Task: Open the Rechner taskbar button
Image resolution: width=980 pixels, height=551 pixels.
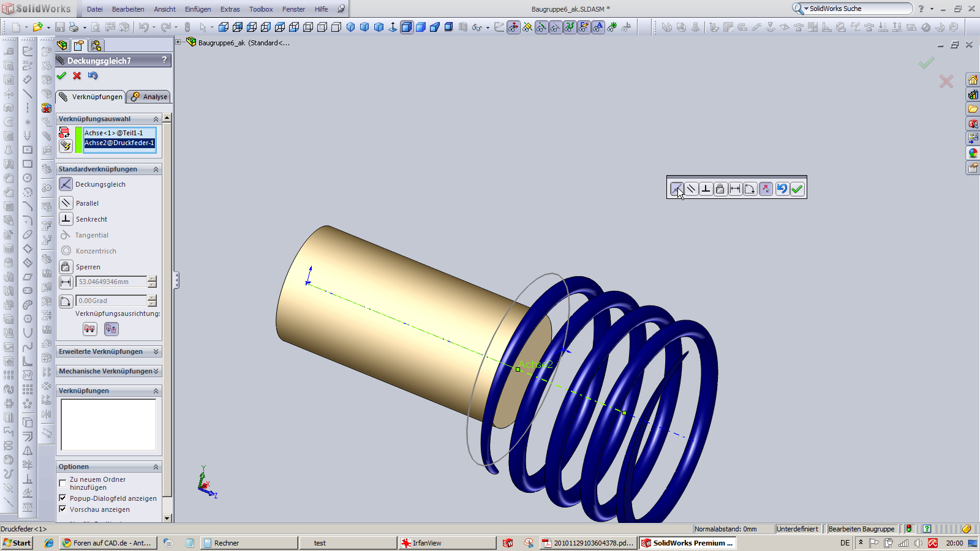Action: tap(249, 543)
